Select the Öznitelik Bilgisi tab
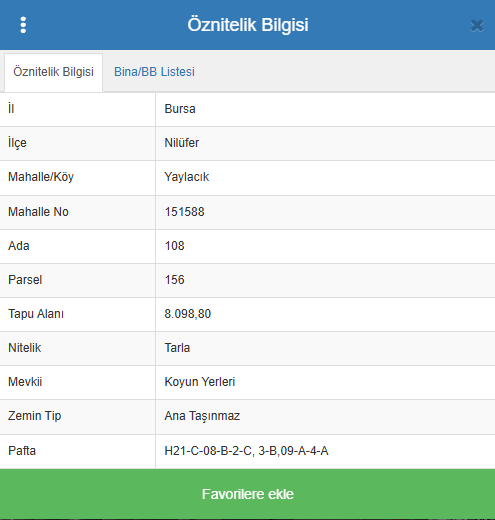This screenshot has height=520, width=495. tap(53, 72)
